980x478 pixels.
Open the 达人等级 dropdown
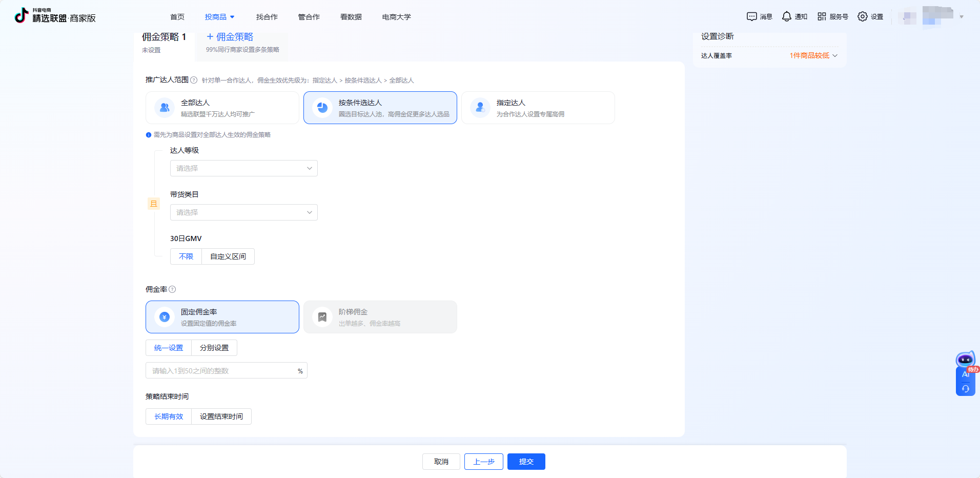[x=243, y=168]
